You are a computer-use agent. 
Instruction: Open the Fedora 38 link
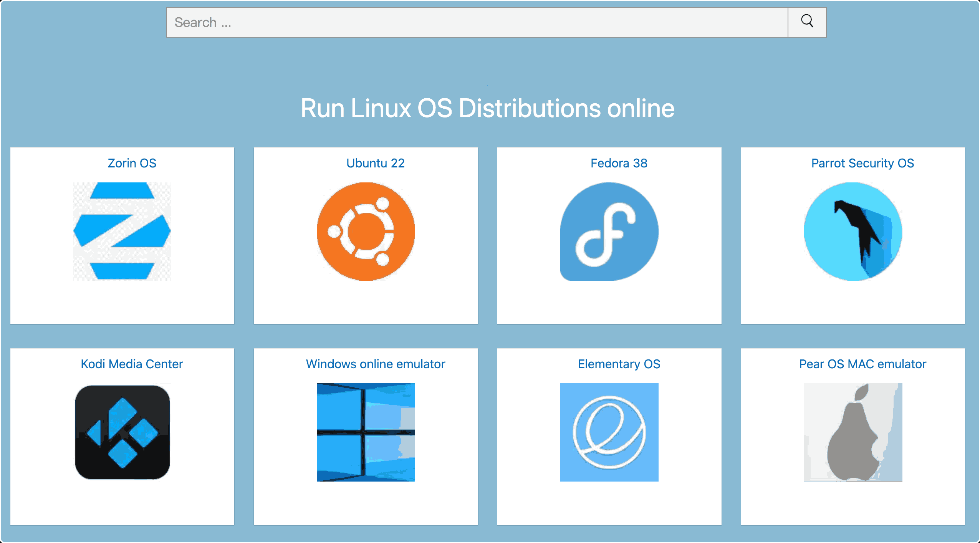click(619, 163)
